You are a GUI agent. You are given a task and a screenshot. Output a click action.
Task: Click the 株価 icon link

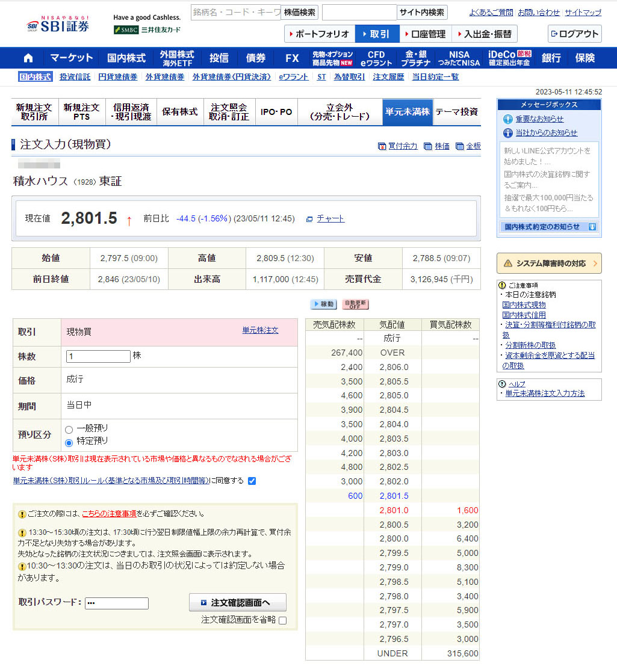[x=427, y=146]
